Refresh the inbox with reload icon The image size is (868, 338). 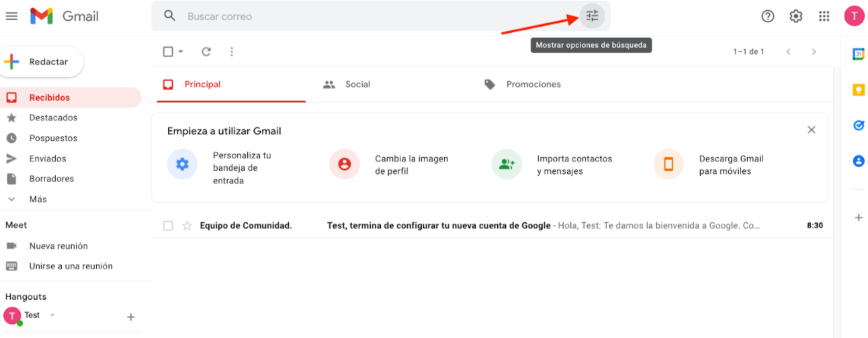206,52
